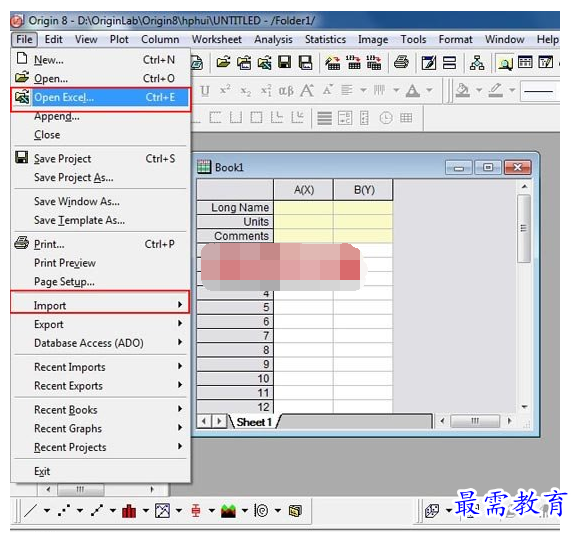Viewport: 576px width, 535px height.
Task: Click the subscript x₂ icon
Action: (245, 90)
